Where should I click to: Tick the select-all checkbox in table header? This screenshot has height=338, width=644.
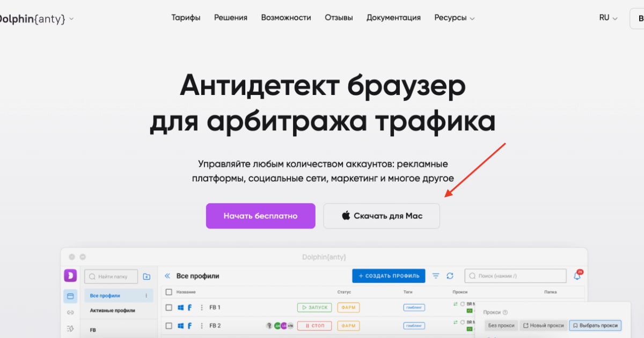point(169,292)
